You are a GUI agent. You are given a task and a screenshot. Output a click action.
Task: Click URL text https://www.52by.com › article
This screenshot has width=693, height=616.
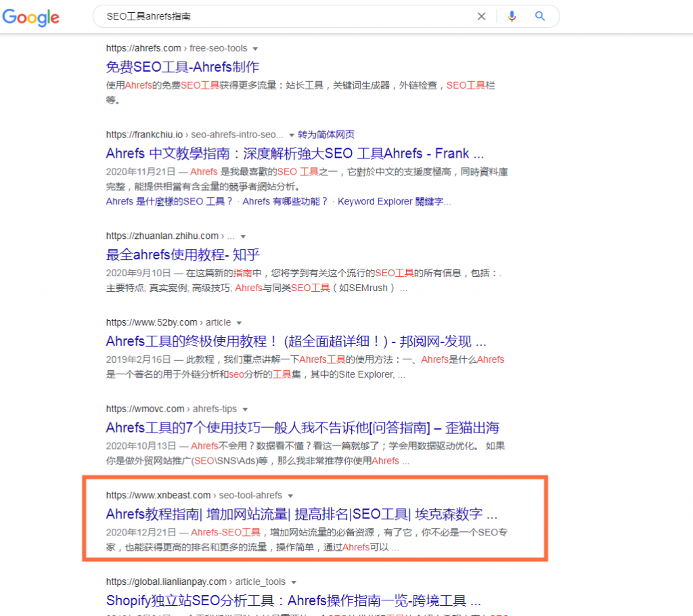click(169, 322)
